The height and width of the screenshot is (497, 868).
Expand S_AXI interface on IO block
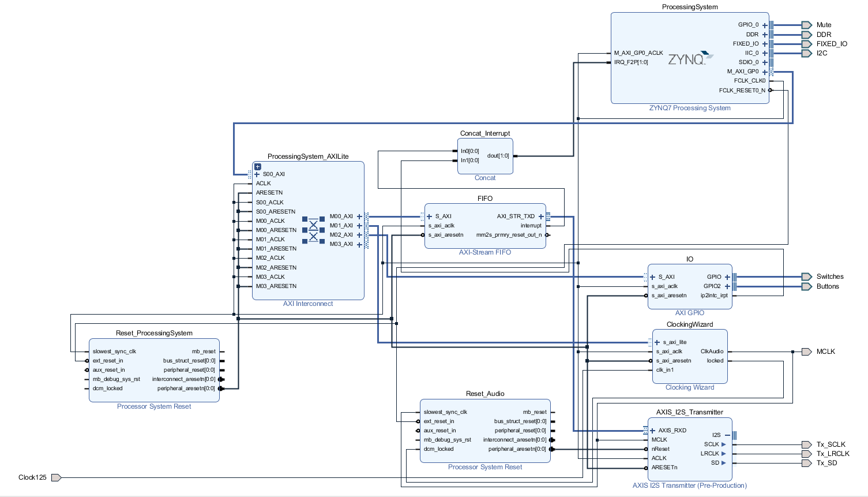coord(652,277)
